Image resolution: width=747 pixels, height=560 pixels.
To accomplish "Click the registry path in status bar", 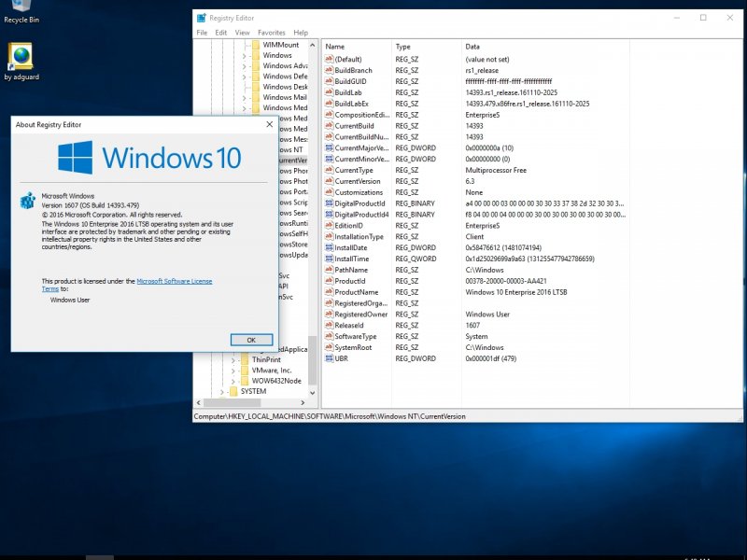I will pos(330,416).
